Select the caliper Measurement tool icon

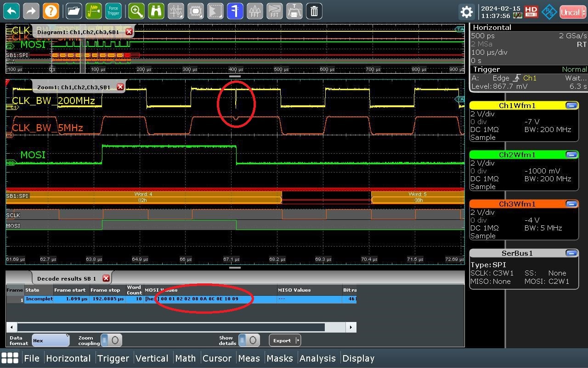[235, 11]
